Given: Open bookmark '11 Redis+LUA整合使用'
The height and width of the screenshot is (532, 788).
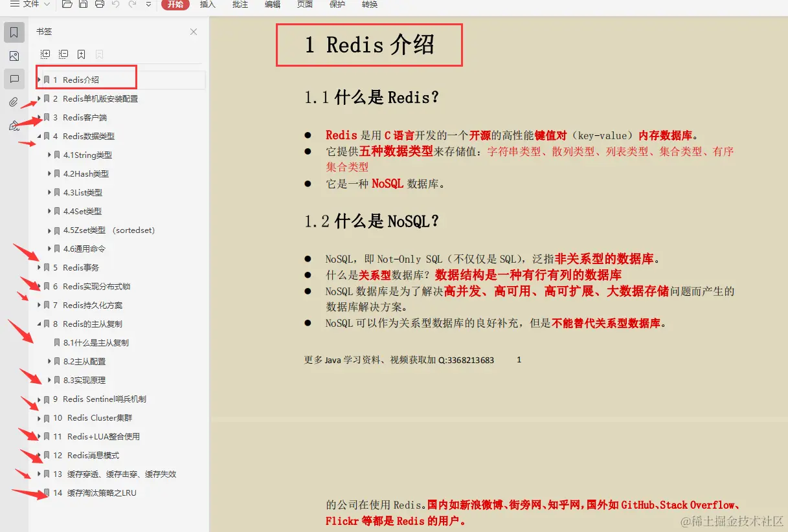Looking at the screenshot, I should (x=96, y=436).
